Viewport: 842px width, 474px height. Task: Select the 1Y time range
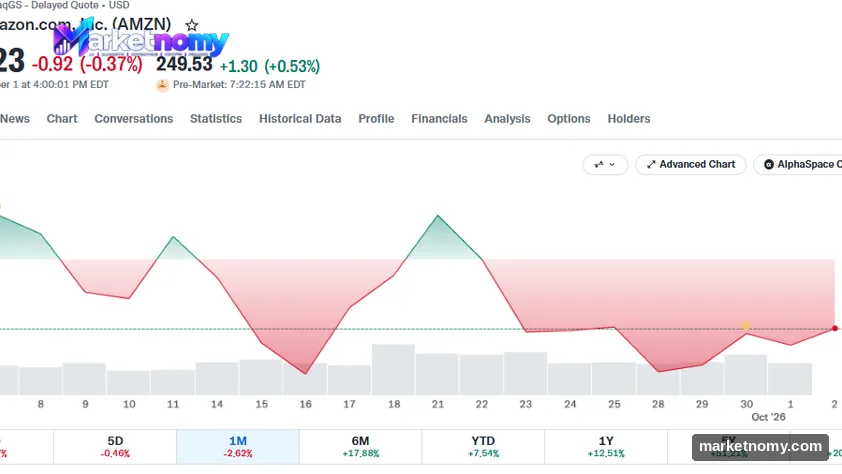[x=606, y=447]
